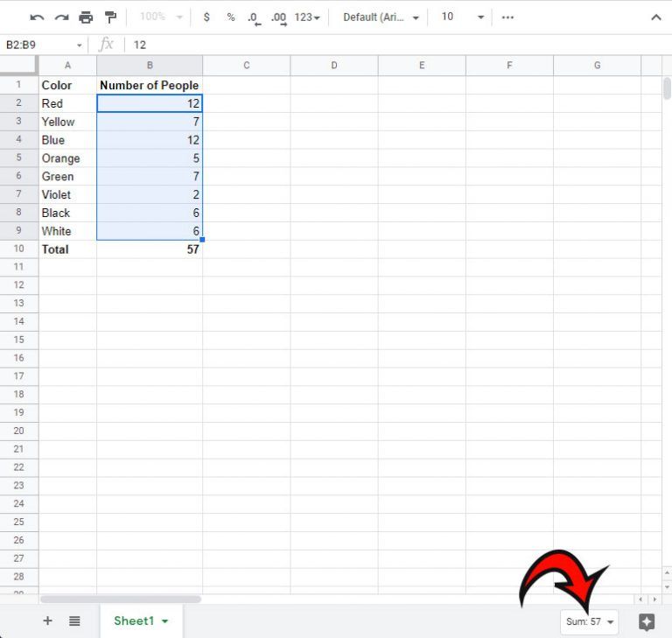
Task: Format as currency with dollar icon
Action: click(x=206, y=18)
